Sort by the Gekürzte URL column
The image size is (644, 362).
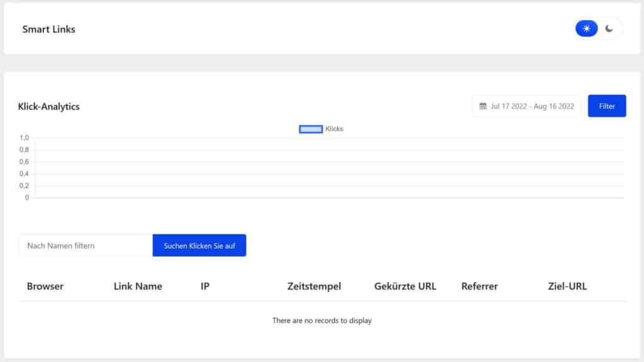point(406,286)
